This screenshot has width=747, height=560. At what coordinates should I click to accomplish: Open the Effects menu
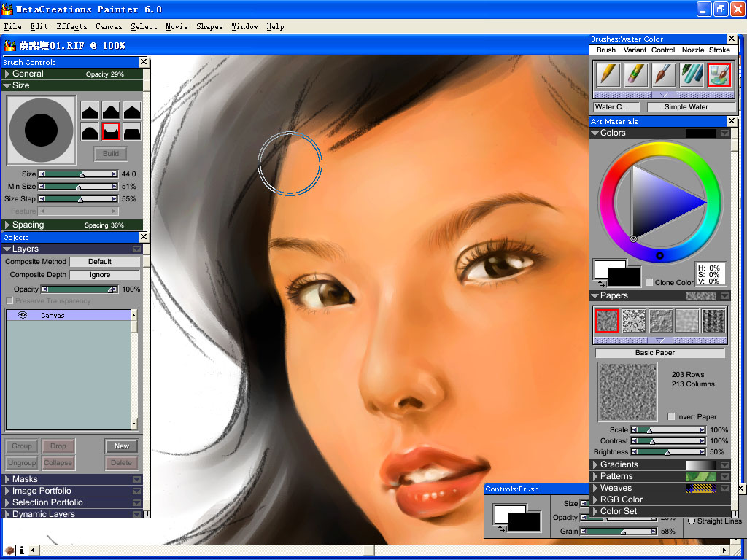[72, 27]
